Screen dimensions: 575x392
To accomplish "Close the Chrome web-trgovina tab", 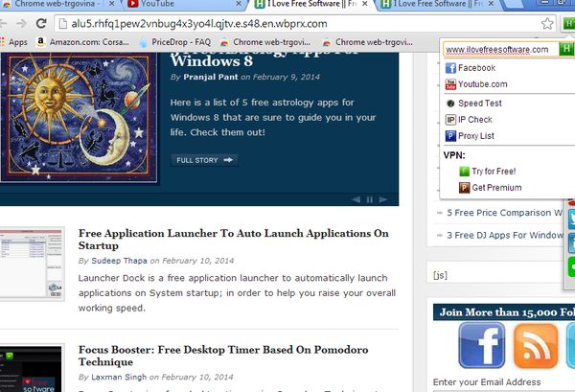I will [x=112, y=4].
